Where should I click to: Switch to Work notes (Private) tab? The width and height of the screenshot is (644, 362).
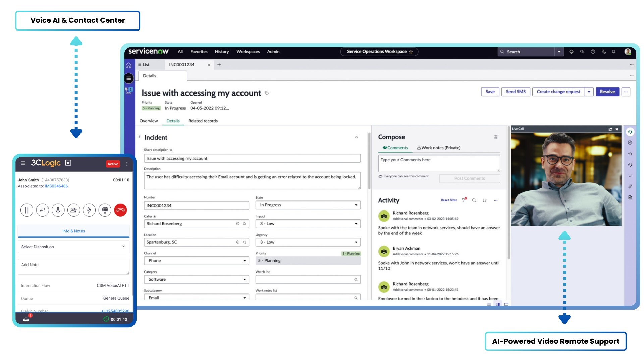coord(438,148)
